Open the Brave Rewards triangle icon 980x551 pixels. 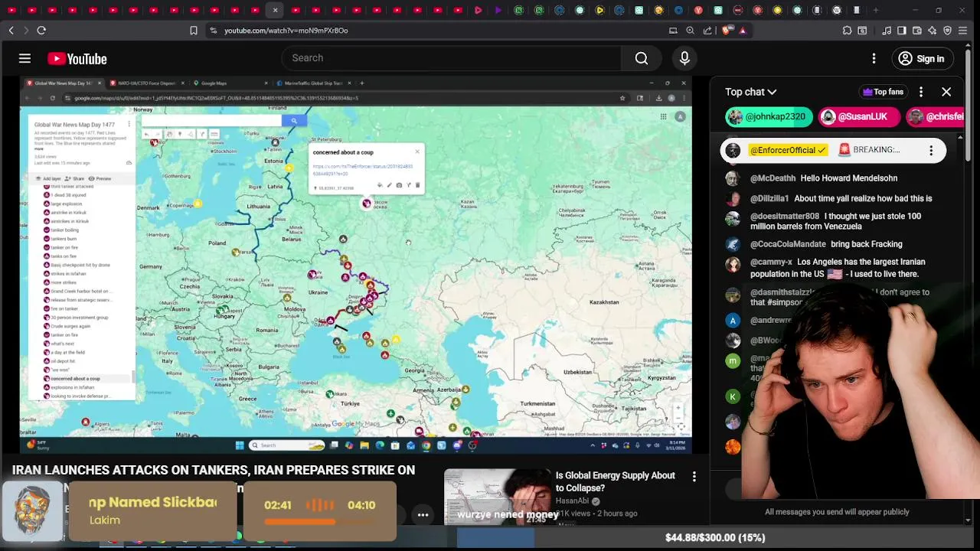point(743,31)
